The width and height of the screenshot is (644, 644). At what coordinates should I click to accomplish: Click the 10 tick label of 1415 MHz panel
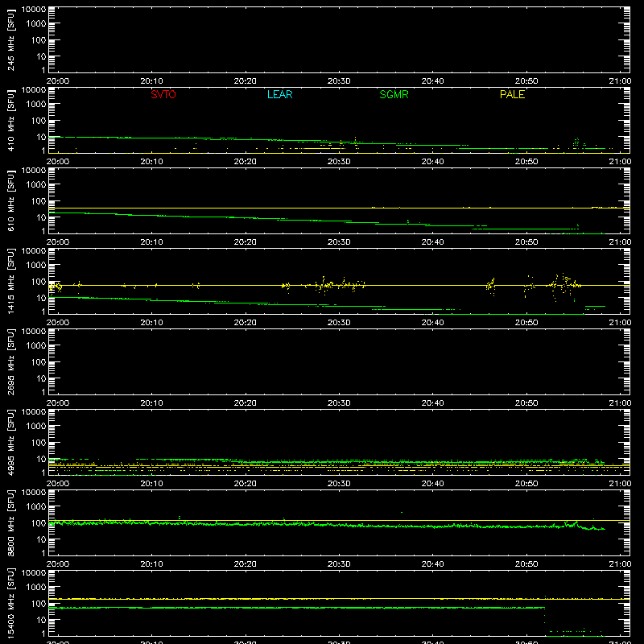click(41, 298)
